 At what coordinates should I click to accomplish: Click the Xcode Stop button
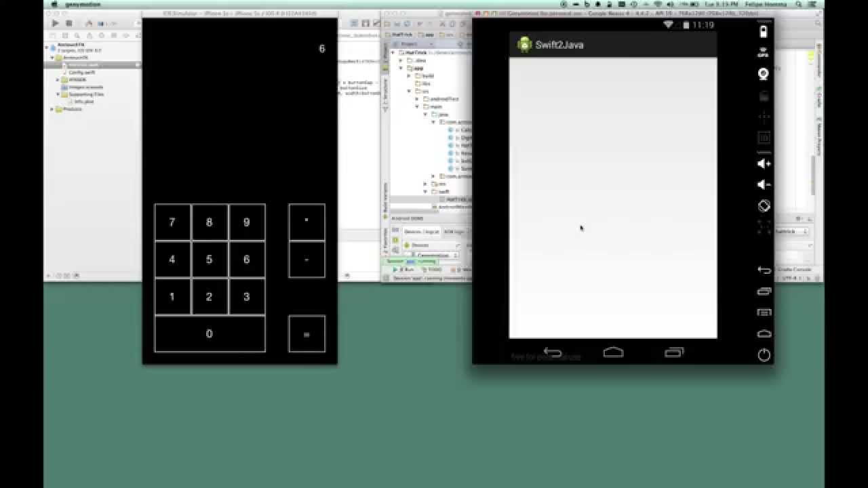[x=68, y=24]
